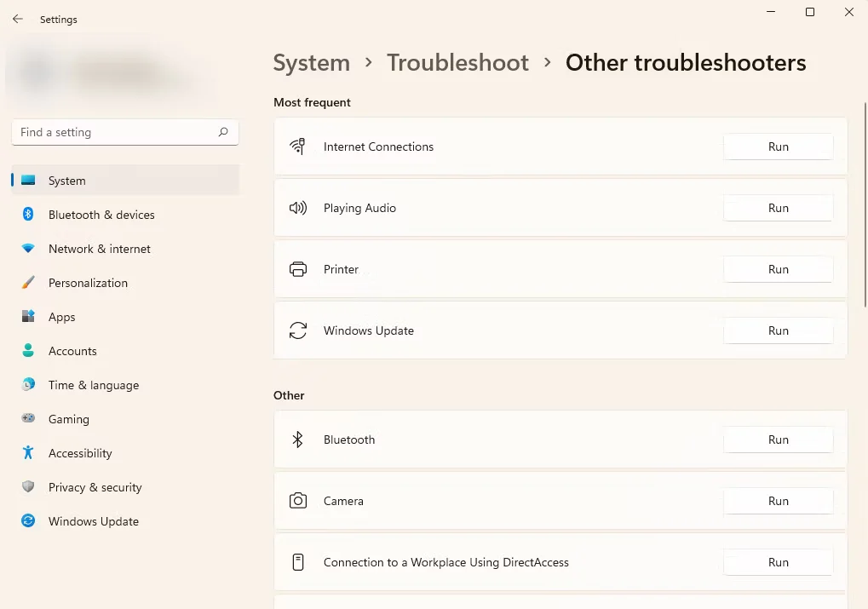
Task: Click the Accessibility person icon
Action: point(28,453)
